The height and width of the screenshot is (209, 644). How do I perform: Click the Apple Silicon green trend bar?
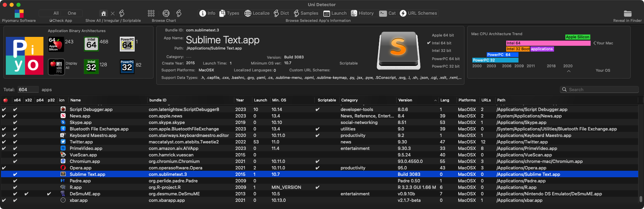click(578, 37)
